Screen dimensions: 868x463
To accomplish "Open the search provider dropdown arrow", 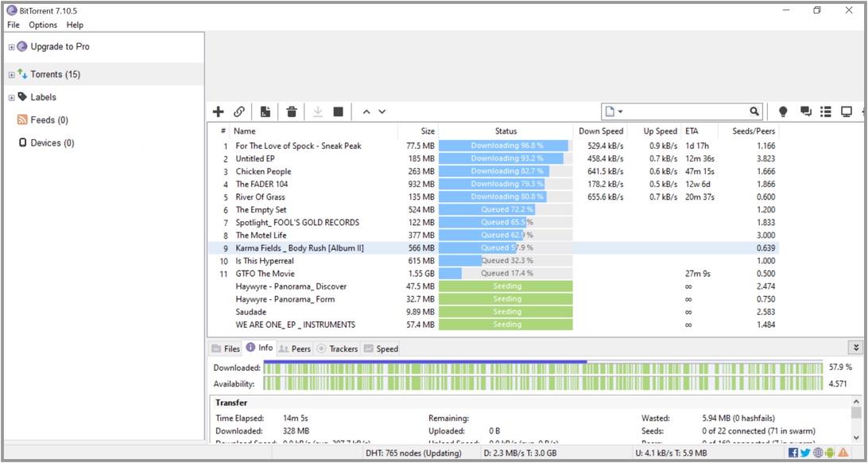I will (620, 112).
